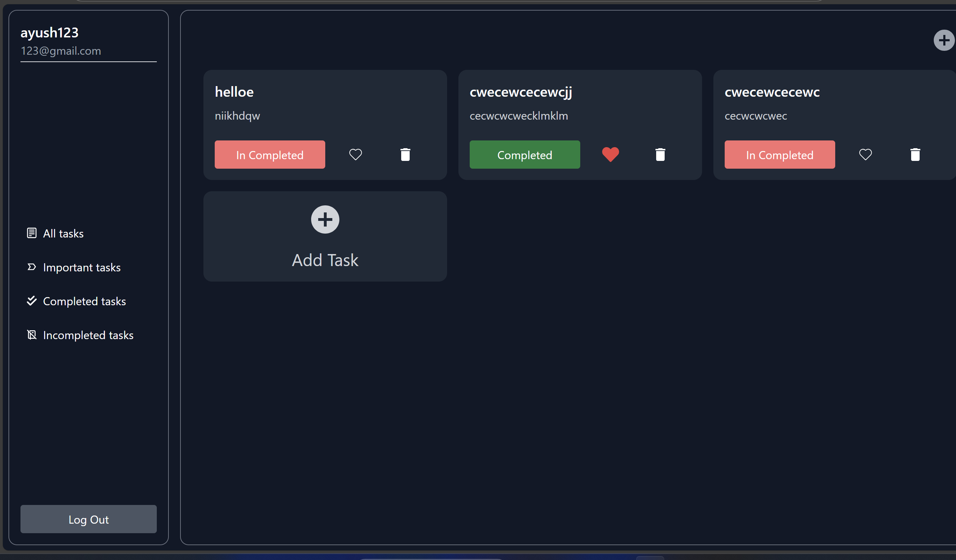Click the Completed button on cwecewcecewcjj
Image resolution: width=956 pixels, height=560 pixels.
click(x=525, y=154)
